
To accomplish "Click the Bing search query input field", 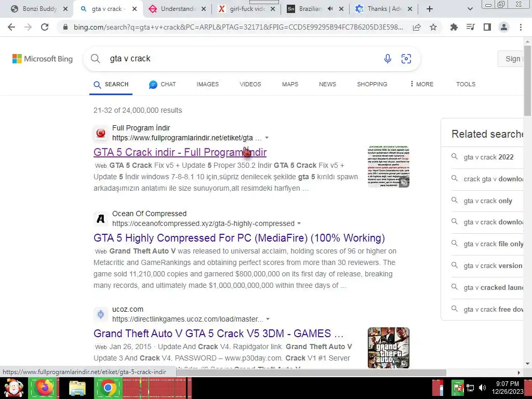I will [x=243, y=59].
